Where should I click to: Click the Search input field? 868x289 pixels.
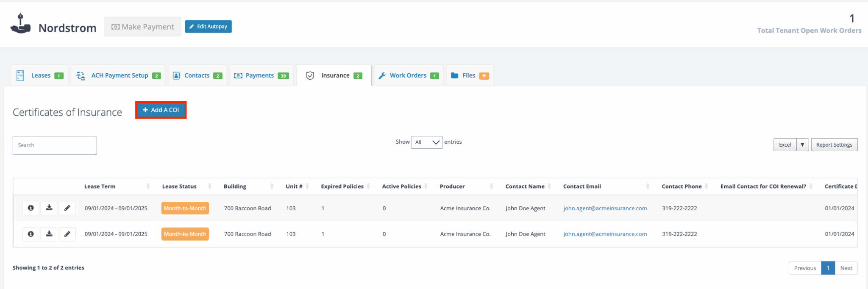point(55,145)
